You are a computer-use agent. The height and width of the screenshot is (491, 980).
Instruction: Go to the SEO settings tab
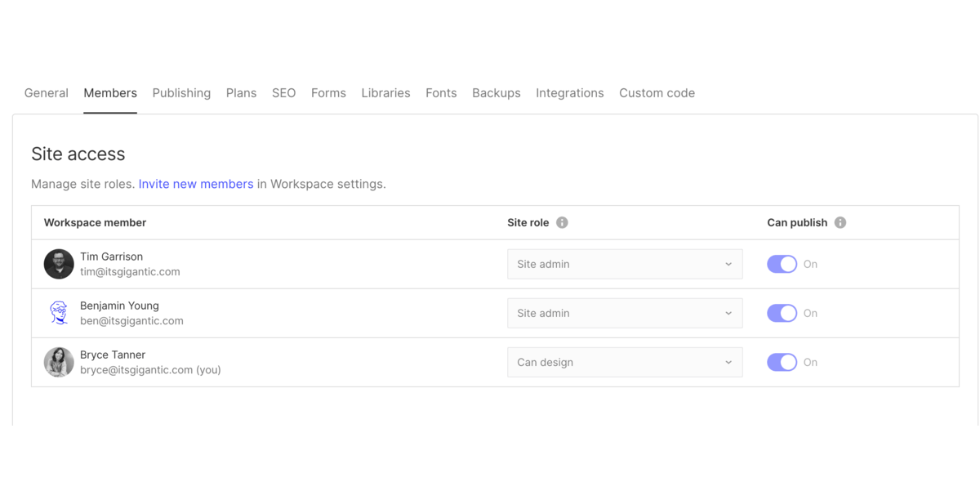[283, 92]
